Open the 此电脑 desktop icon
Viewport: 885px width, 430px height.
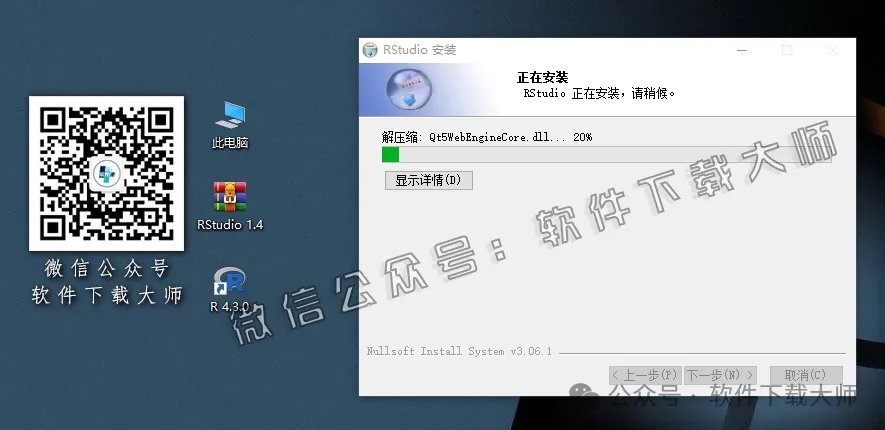pyautogui.click(x=230, y=125)
